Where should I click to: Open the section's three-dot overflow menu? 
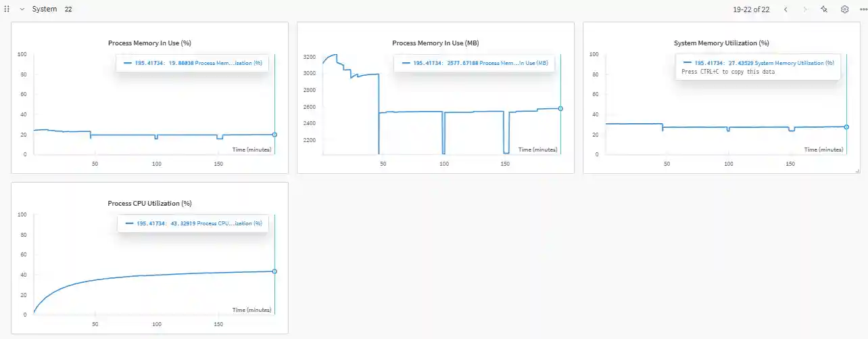863,9
